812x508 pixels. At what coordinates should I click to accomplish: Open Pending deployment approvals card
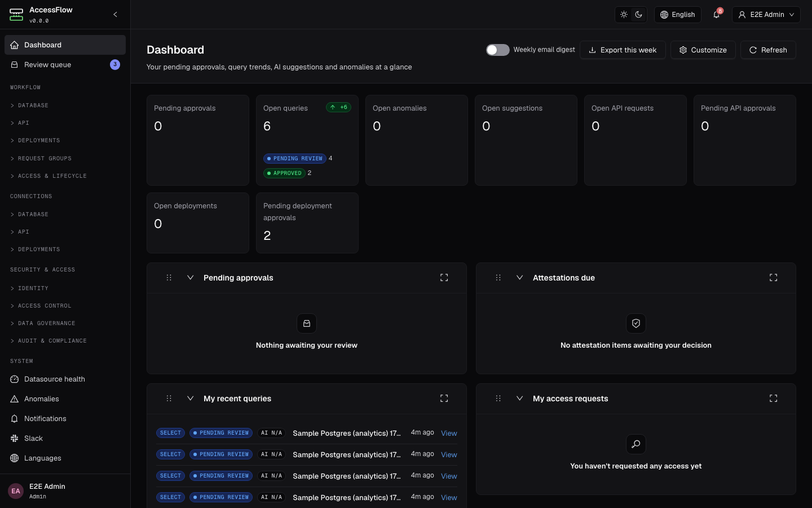pyautogui.click(x=307, y=223)
